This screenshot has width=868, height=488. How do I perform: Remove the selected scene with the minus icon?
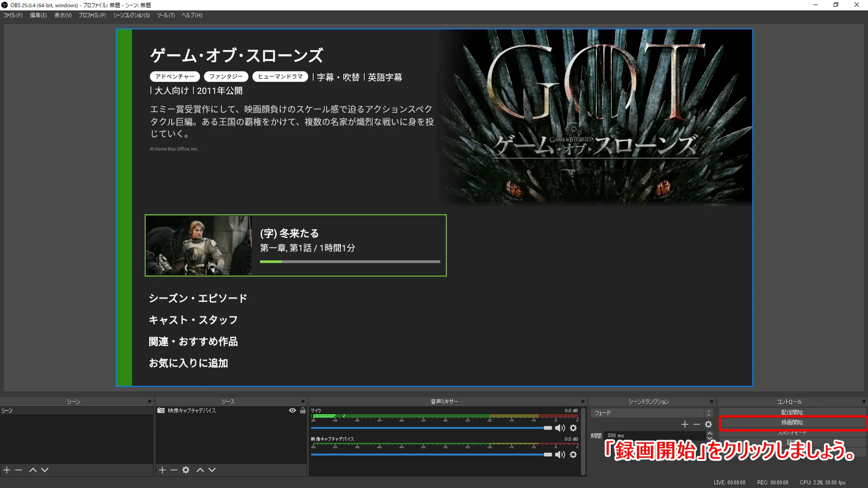tap(19, 470)
